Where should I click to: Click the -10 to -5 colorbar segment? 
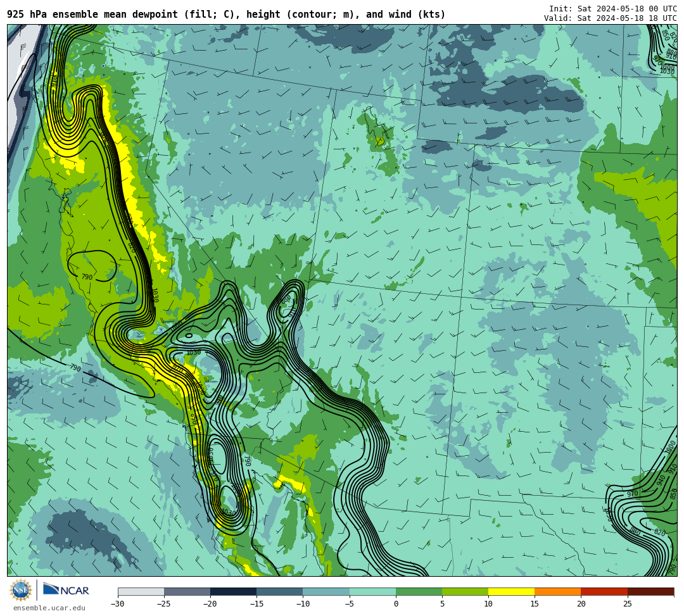[326, 591]
